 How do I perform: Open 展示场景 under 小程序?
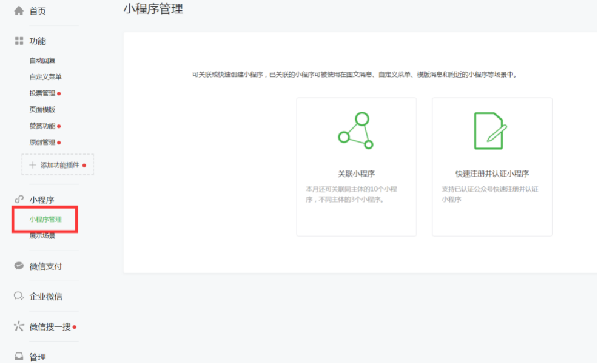[x=42, y=236]
